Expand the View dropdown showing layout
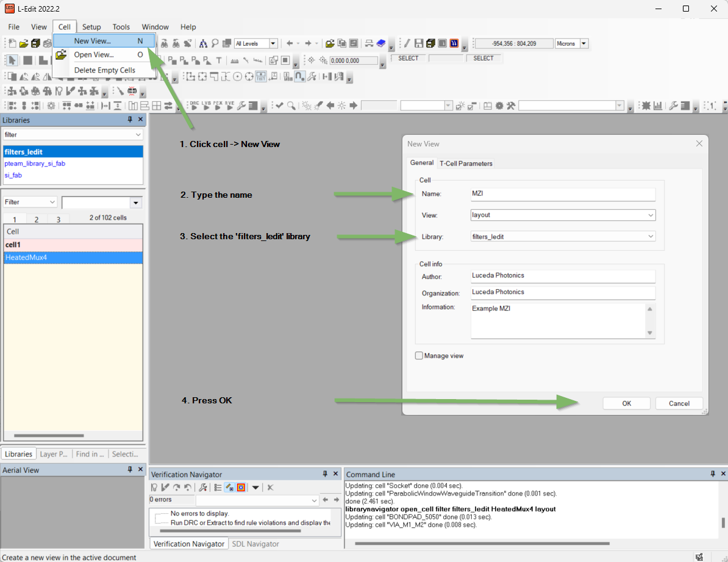 point(651,215)
